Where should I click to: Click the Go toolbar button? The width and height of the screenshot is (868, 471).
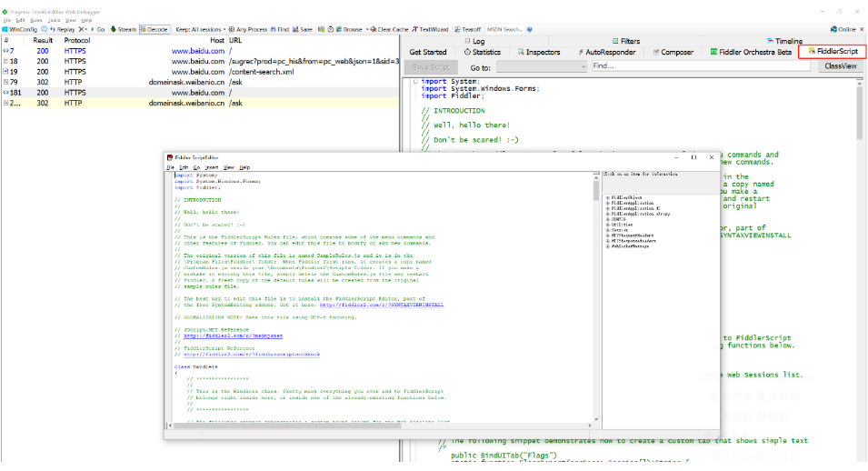98,29
